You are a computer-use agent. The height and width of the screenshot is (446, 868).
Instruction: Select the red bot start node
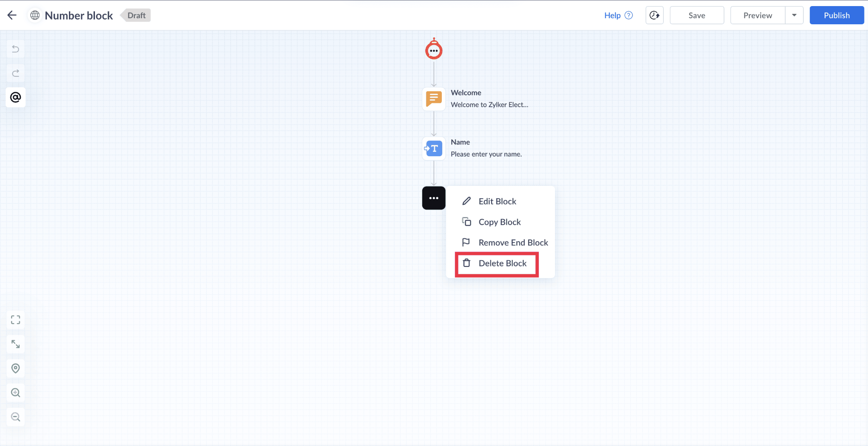434,49
